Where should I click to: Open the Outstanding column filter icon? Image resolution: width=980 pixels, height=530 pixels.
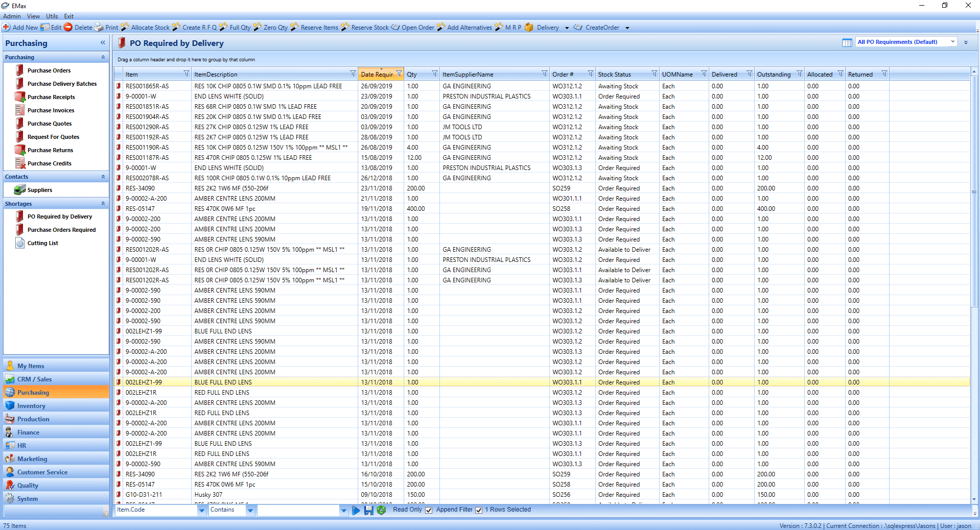pyautogui.click(x=799, y=74)
